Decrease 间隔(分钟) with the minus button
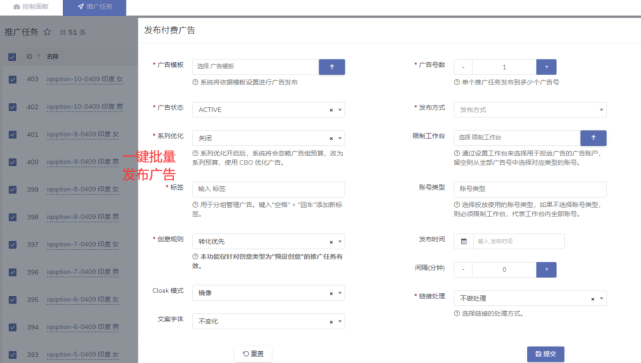This screenshot has width=641, height=363. tap(463, 270)
